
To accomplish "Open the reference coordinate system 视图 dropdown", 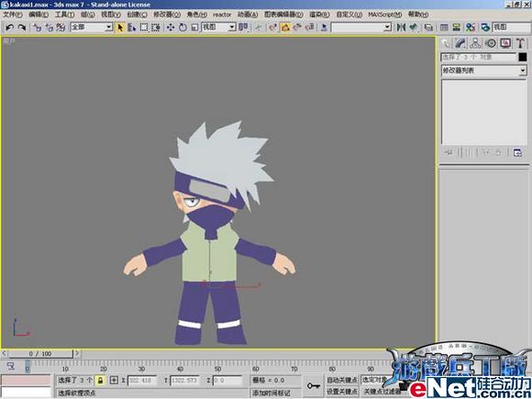I will 219,28.
